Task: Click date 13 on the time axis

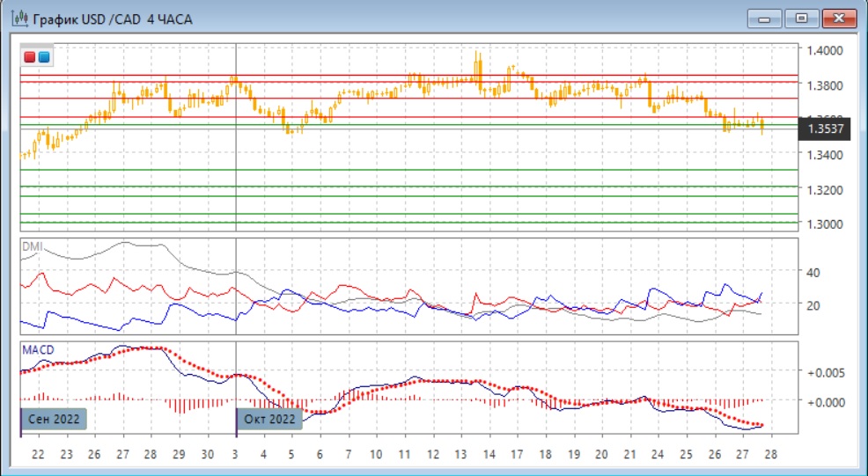Action: tap(460, 455)
